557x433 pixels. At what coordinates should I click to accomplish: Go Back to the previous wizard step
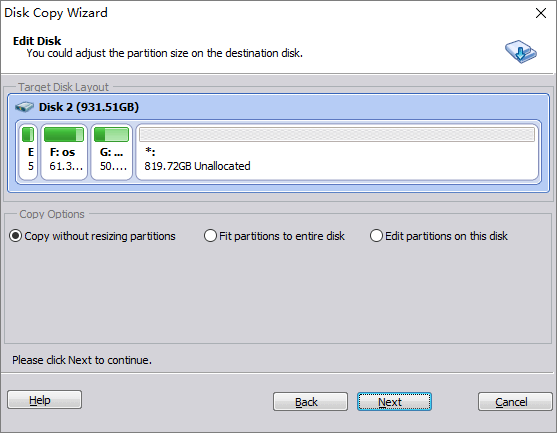(310, 402)
